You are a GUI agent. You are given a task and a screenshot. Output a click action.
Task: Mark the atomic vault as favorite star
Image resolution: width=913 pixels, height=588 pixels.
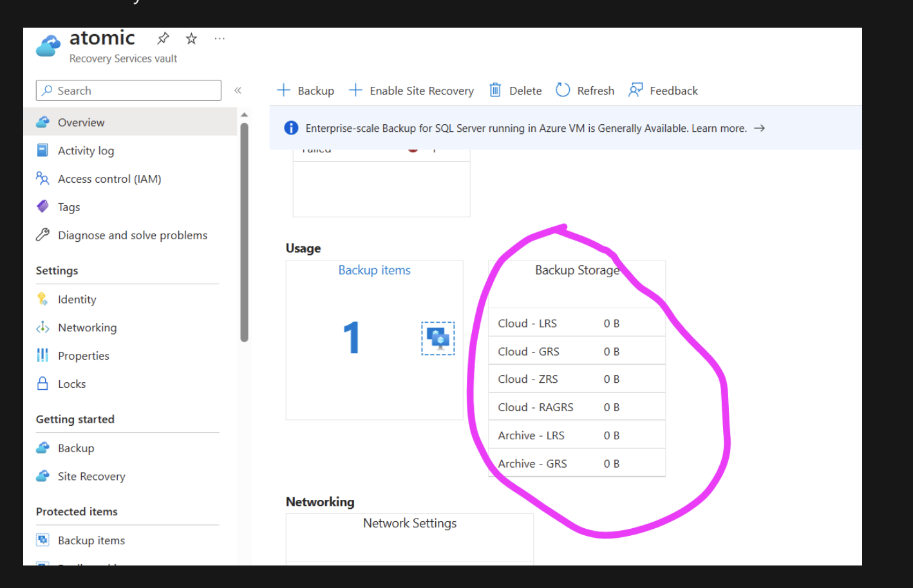191,39
